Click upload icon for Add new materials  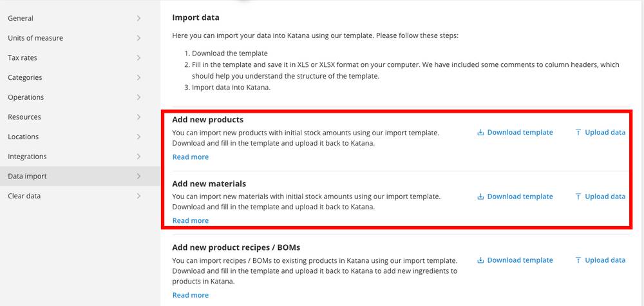click(578, 196)
